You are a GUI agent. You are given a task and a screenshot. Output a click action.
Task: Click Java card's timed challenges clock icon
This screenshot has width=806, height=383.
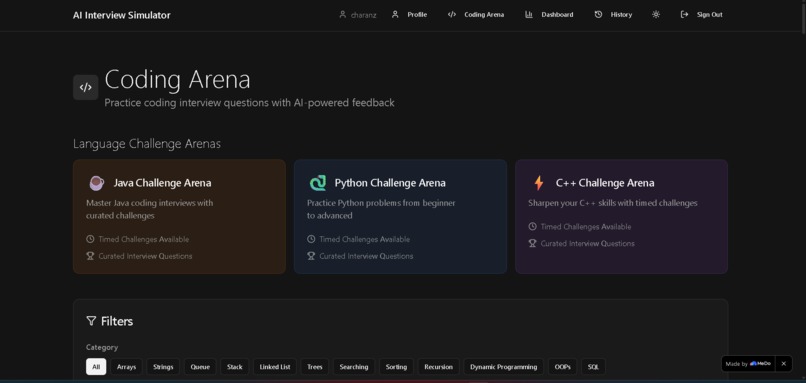90,239
